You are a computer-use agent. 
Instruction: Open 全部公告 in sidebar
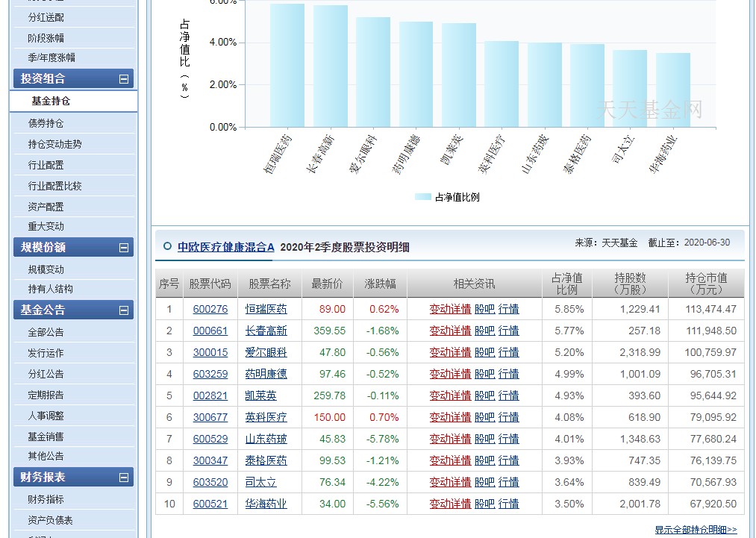pyautogui.click(x=46, y=332)
